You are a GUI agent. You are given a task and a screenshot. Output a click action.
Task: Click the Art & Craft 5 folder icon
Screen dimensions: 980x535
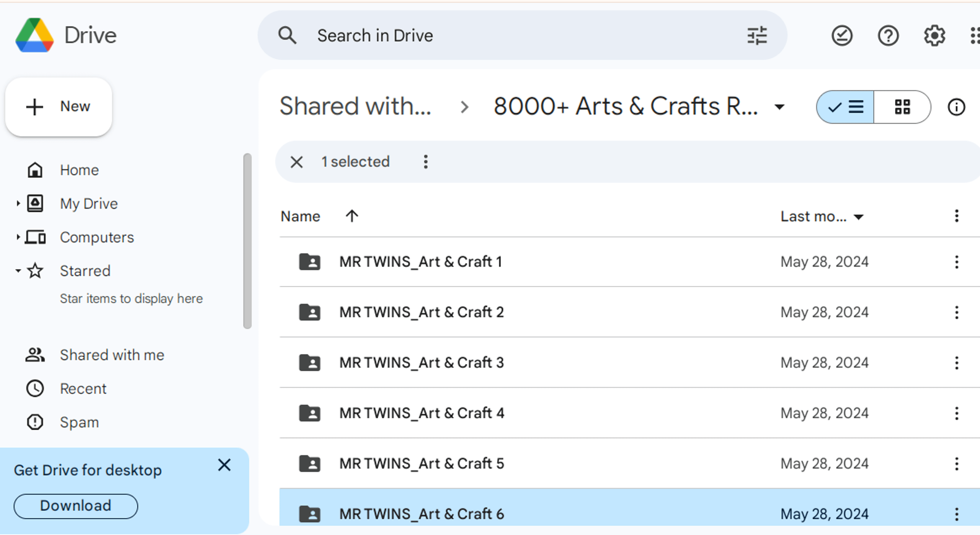pos(309,463)
